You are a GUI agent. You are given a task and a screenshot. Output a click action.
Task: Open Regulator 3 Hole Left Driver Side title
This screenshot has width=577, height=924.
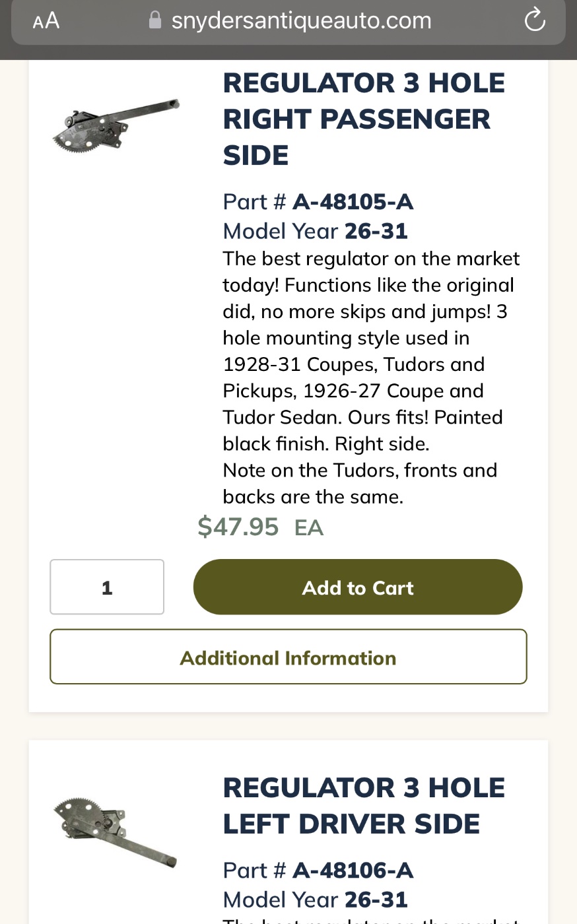[363, 806]
